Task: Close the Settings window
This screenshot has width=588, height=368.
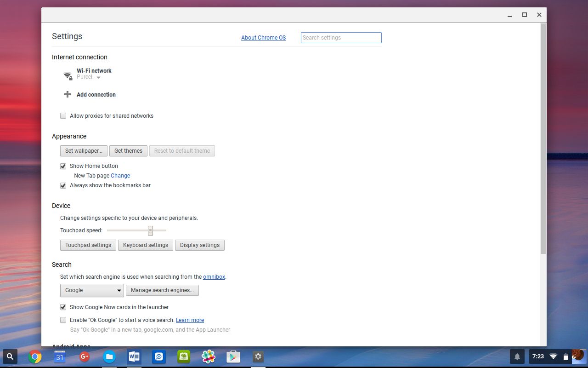Action: (x=539, y=15)
